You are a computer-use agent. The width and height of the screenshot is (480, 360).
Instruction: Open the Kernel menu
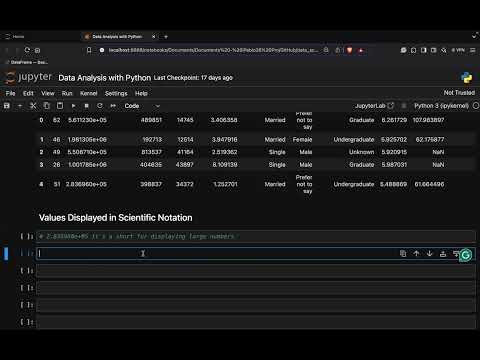(x=89, y=93)
